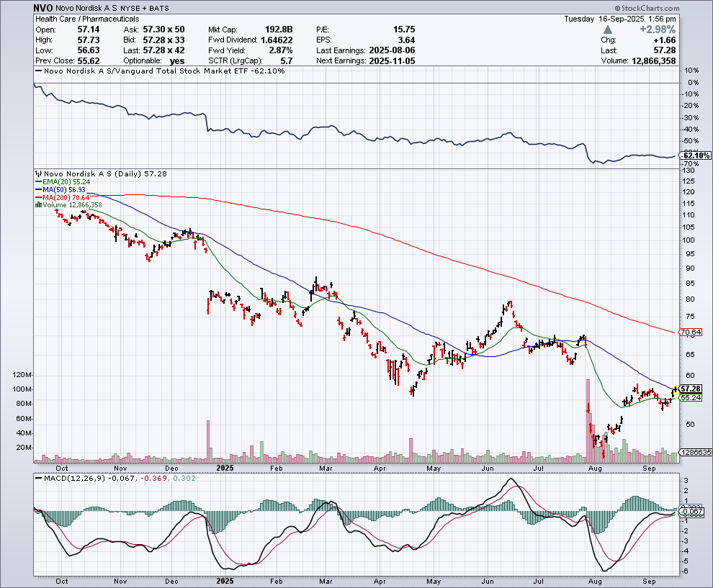Click the Last Earnings date 2025-08-06

click(x=392, y=50)
